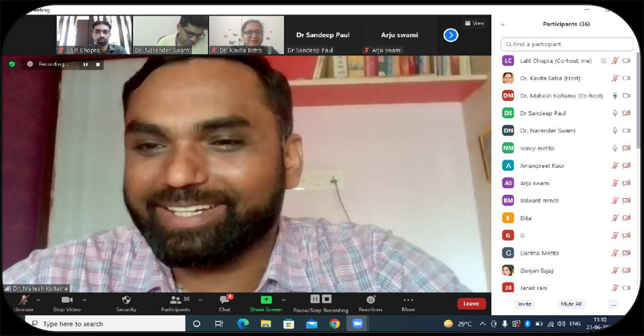Click the recording indicator beside Lalit Chopra
The width and height of the screenshot is (644, 336).
604,61
